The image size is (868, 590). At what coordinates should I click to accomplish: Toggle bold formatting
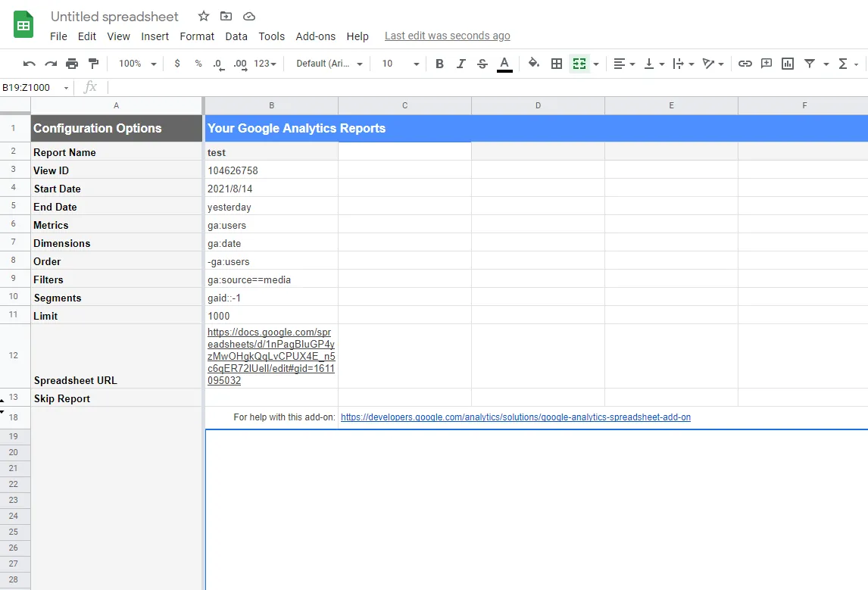click(439, 64)
